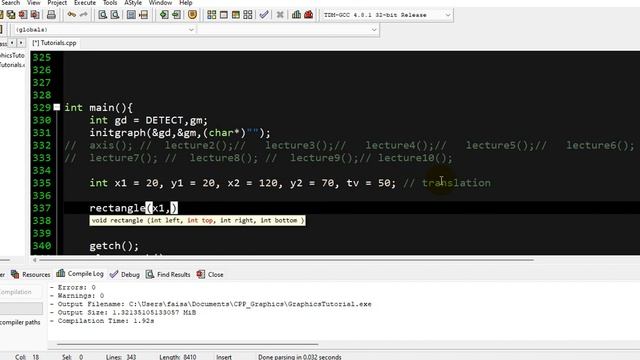Click the Stop Execution X icon
Screen dimensions: 640x360
(280, 15)
